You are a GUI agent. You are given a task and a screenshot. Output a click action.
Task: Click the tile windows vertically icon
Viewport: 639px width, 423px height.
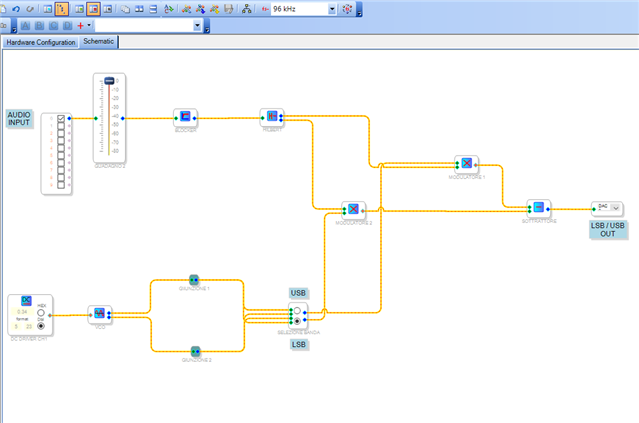pos(139,9)
